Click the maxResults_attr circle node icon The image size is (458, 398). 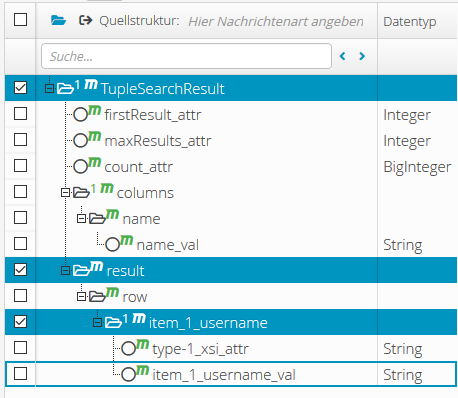(x=80, y=140)
